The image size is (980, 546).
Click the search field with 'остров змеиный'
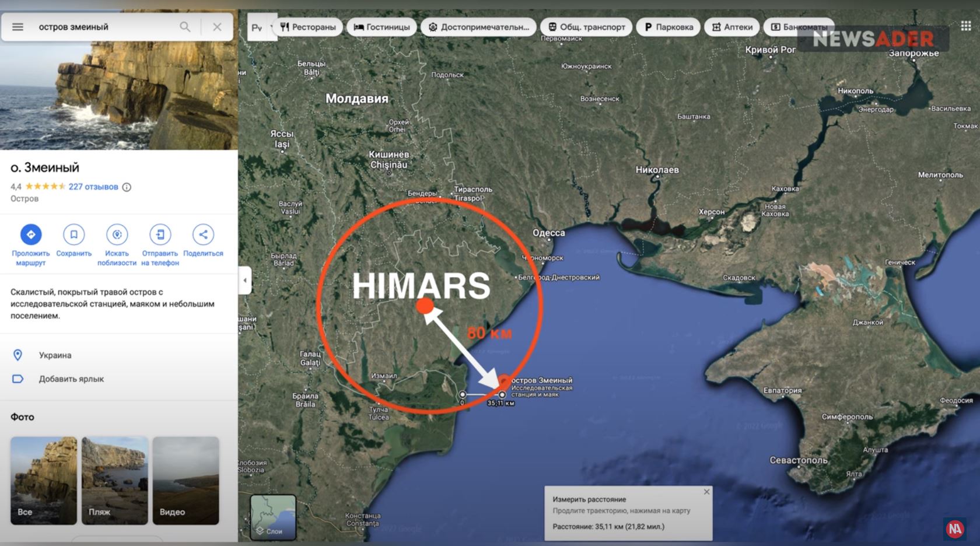(105, 27)
